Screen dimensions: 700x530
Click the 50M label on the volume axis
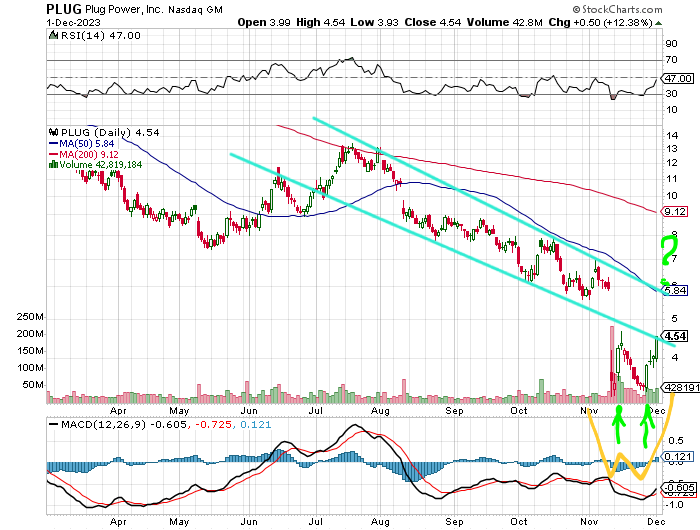tap(33, 385)
